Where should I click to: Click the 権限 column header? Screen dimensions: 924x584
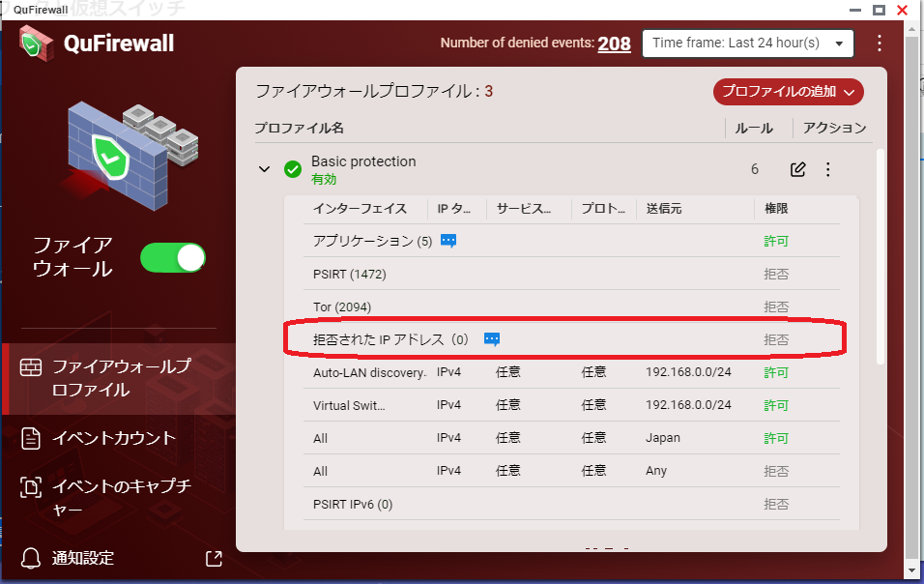tap(776, 209)
